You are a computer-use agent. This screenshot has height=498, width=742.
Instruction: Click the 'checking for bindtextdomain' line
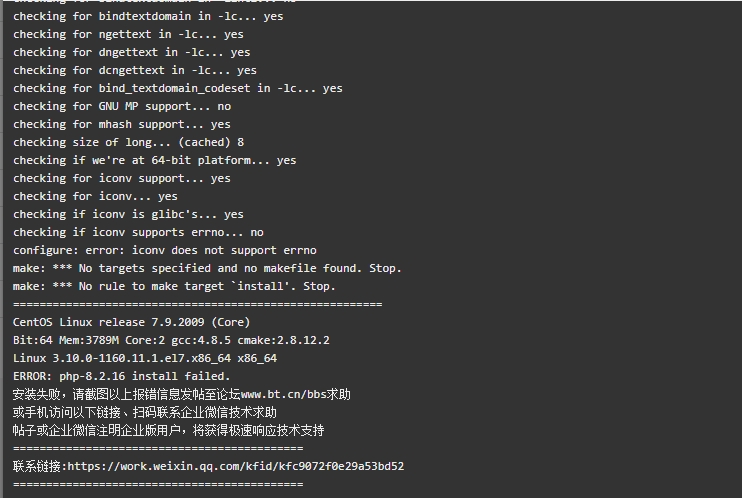pyautogui.click(x=148, y=17)
